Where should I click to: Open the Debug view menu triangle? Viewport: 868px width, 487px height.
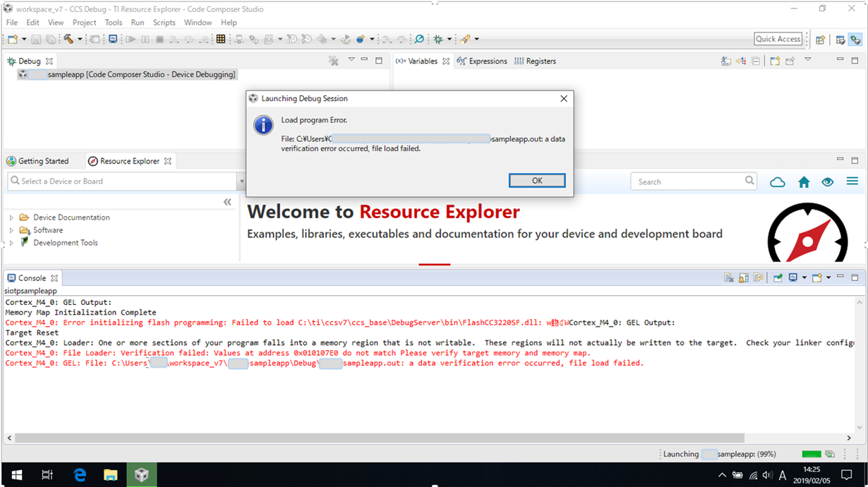351,60
